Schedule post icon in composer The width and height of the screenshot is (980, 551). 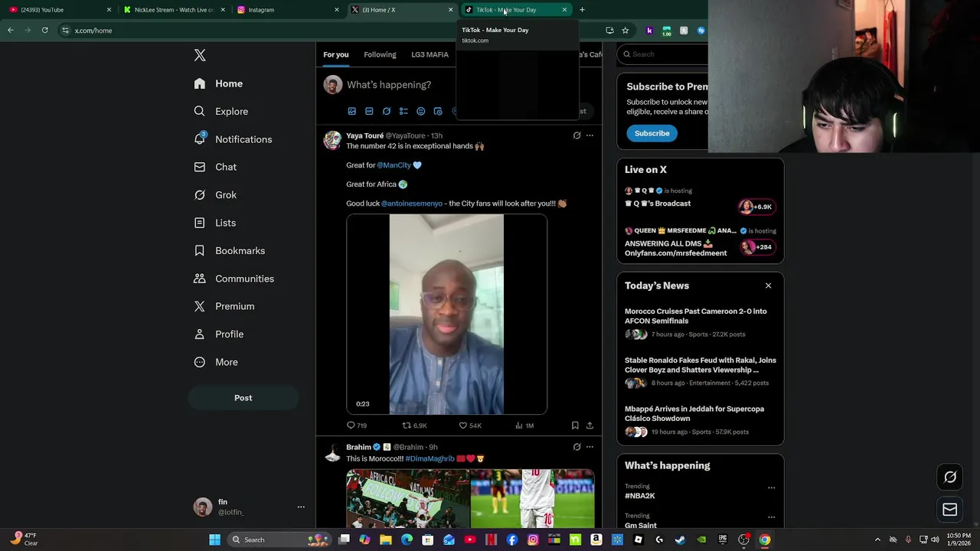click(x=438, y=112)
